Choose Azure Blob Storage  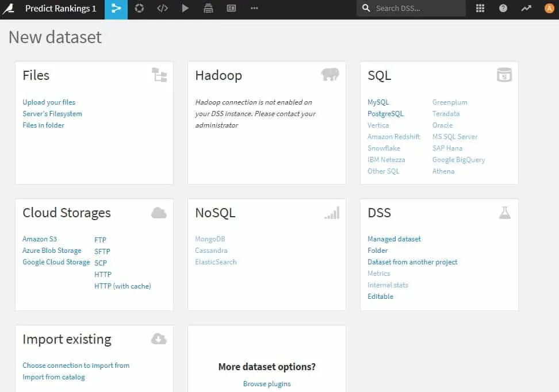[52, 251]
